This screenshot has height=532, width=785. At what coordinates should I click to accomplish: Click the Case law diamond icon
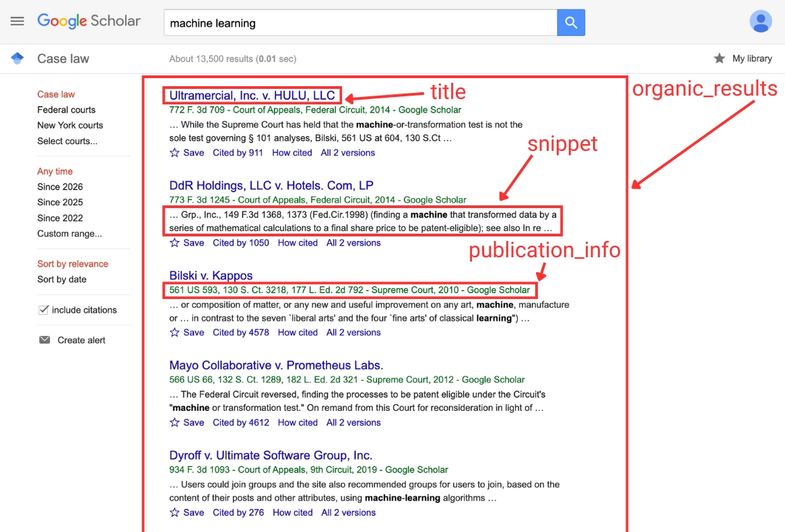(x=18, y=58)
